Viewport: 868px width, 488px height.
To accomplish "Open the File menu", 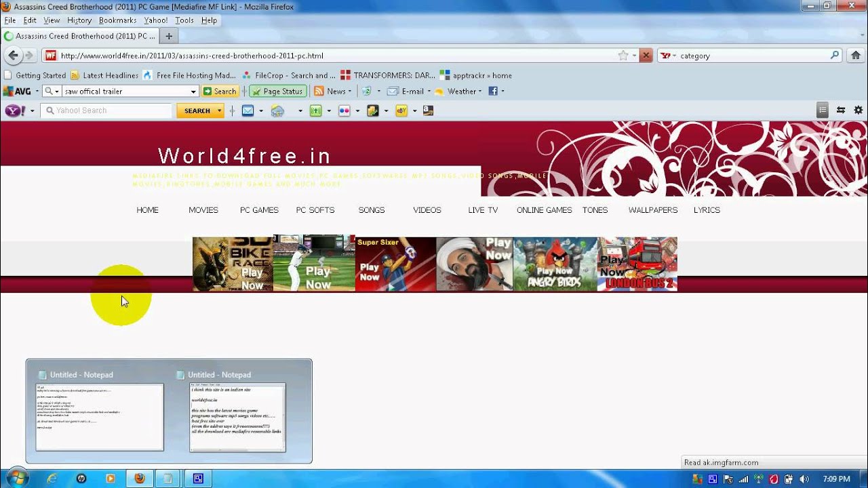I will pyautogui.click(x=9, y=20).
